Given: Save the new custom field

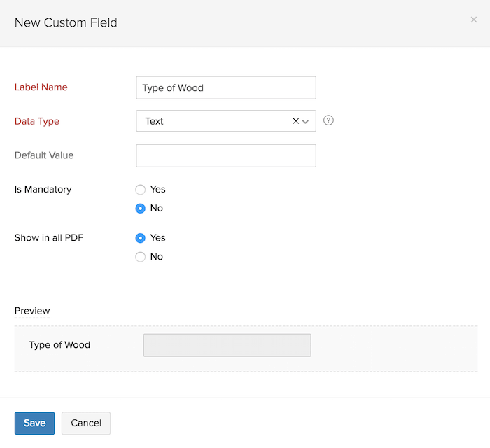Looking at the screenshot, I should click(x=34, y=423).
